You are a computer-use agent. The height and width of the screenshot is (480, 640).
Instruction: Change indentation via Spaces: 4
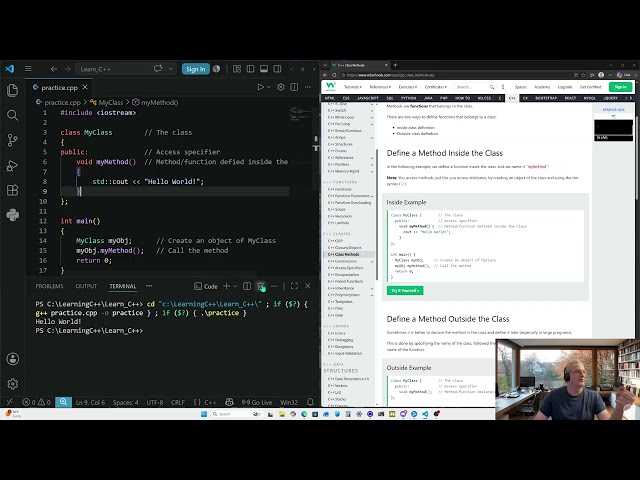point(125,402)
